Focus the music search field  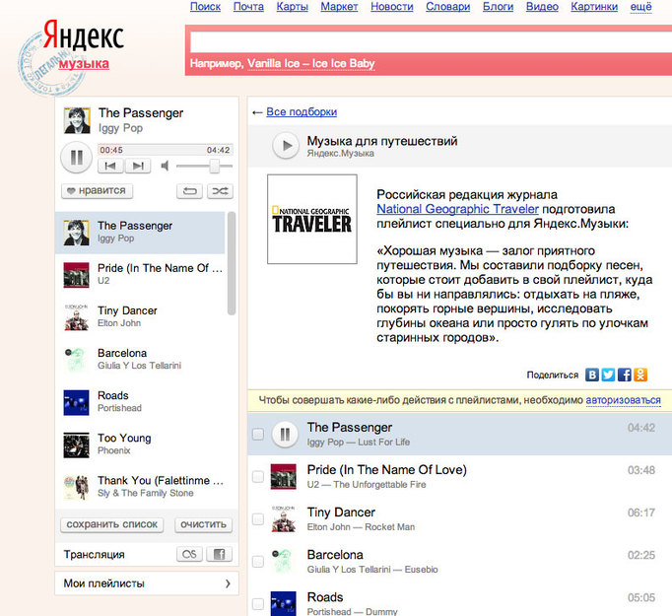click(x=431, y=42)
